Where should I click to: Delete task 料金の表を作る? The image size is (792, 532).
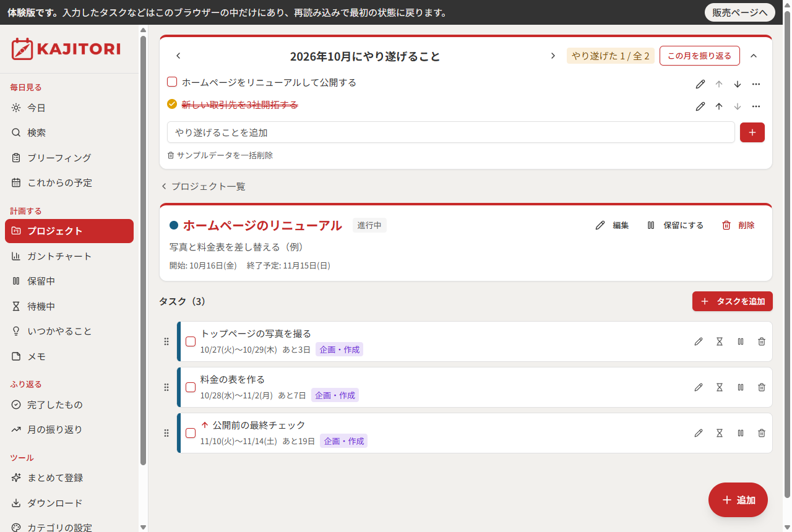click(762, 387)
